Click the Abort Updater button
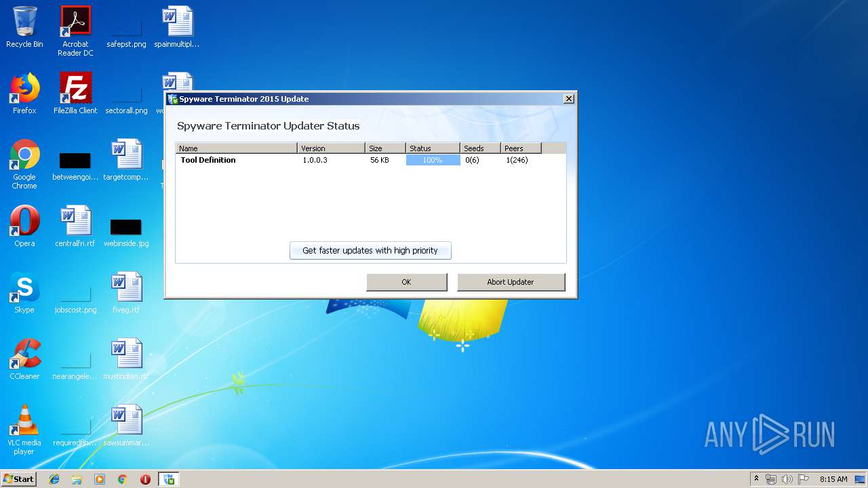868x488 pixels. coord(511,282)
